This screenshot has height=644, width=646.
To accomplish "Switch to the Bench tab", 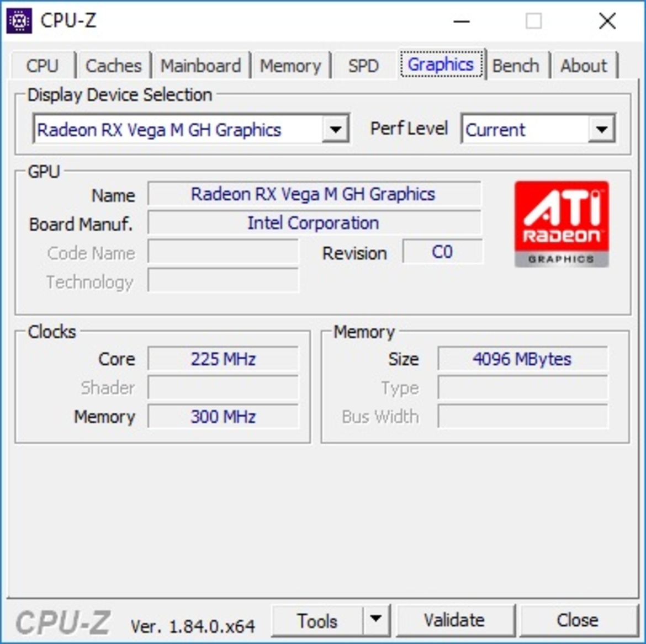I will pos(516,66).
